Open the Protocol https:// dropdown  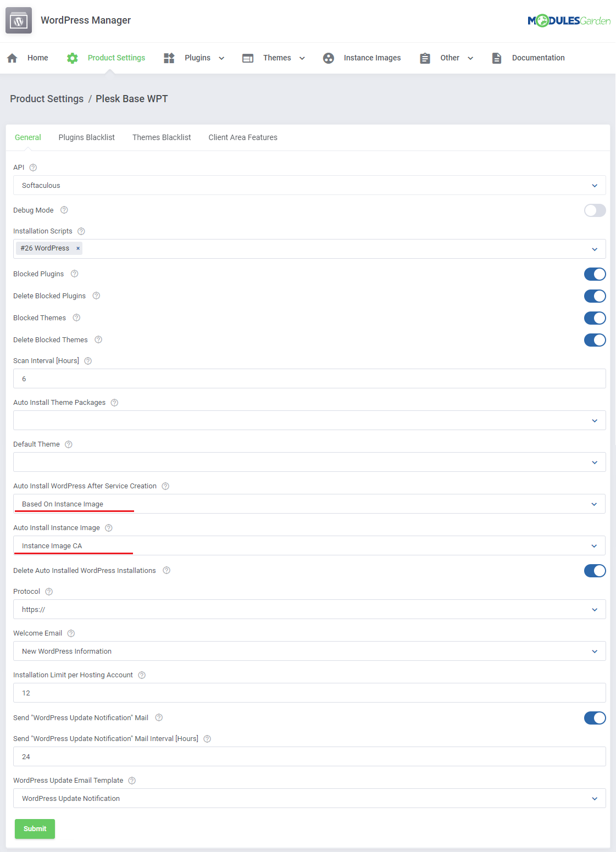[309, 609]
